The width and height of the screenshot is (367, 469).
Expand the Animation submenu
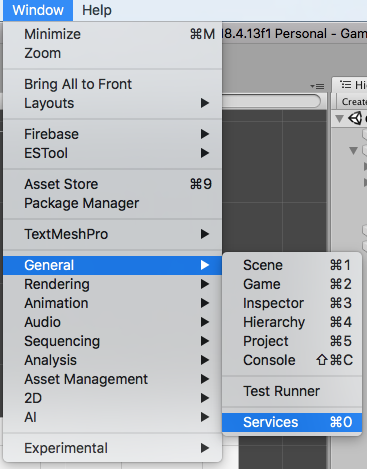point(113,303)
